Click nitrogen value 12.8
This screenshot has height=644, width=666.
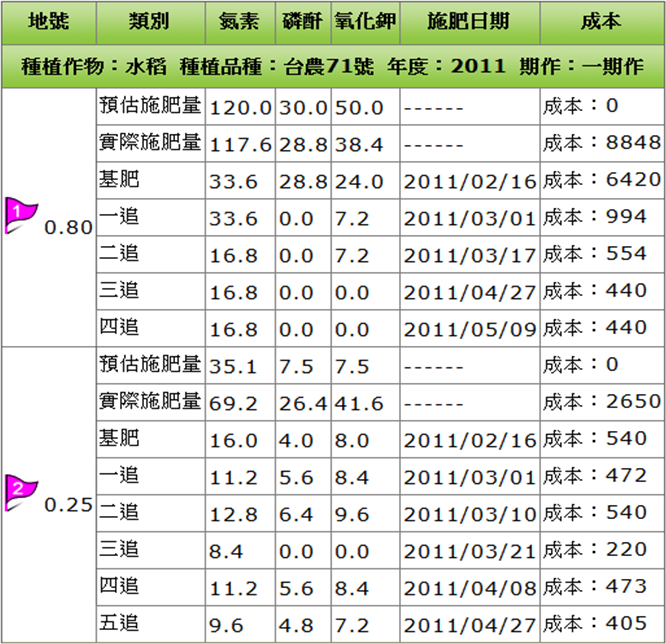click(233, 515)
